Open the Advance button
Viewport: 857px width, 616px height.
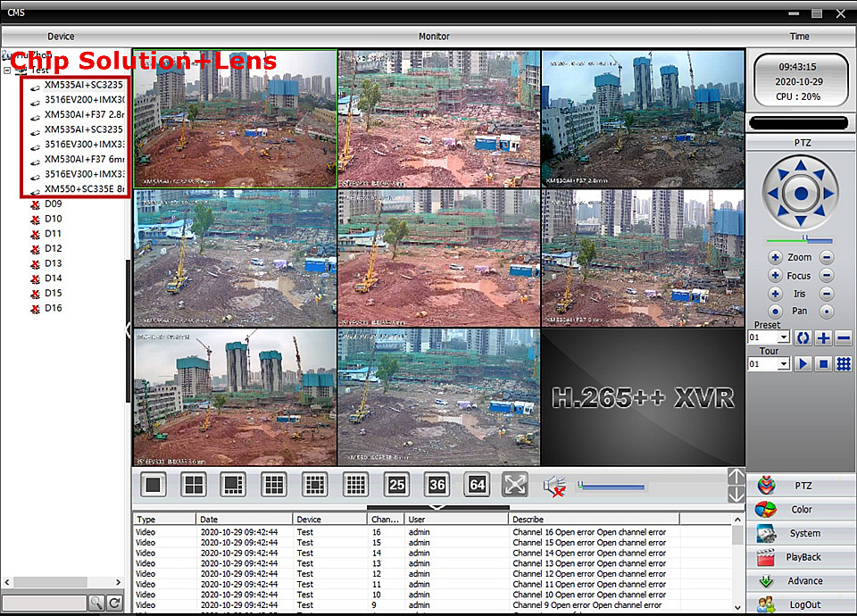(x=802, y=581)
